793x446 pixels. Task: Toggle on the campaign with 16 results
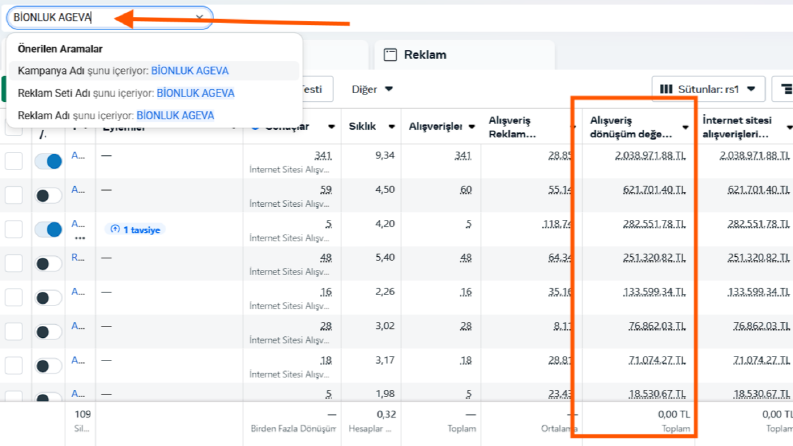pos(48,298)
